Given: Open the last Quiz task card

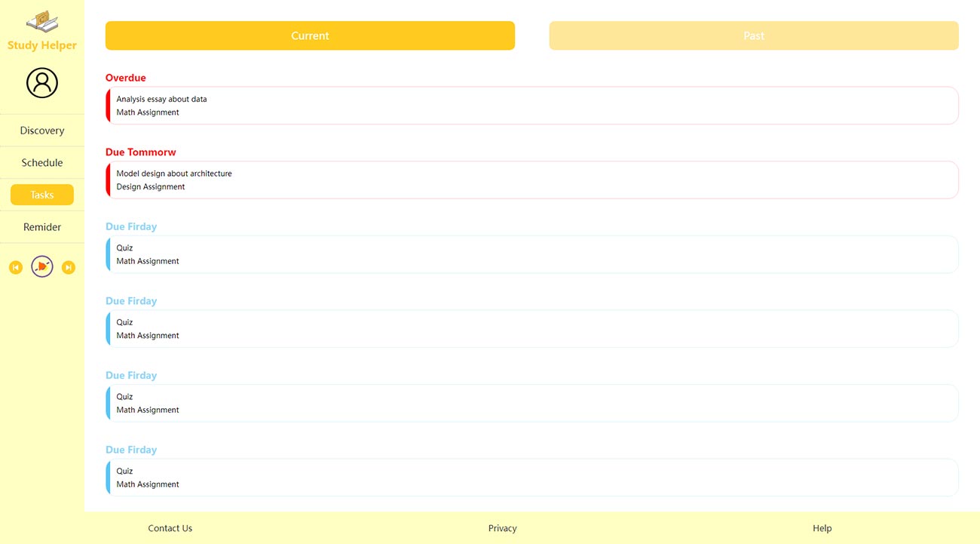Looking at the screenshot, I should pos(532,478).
